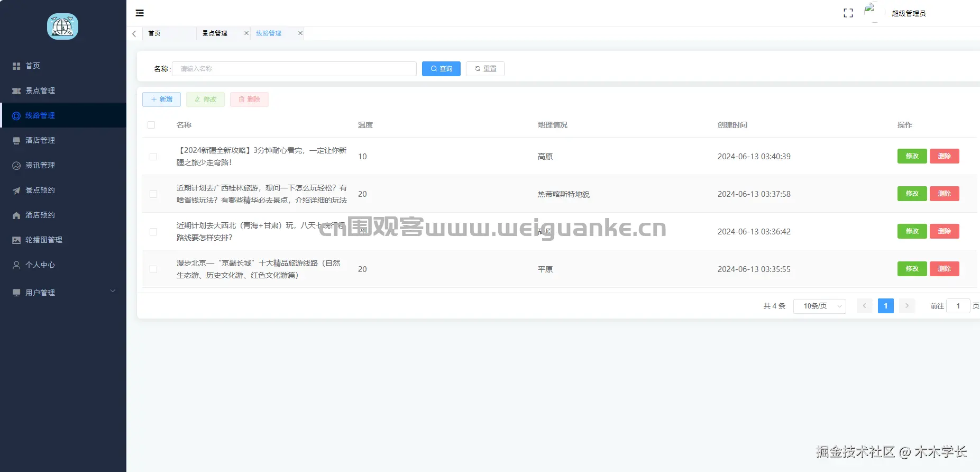Click the next page arrow
This screenshot has height=472, width=980.
click(x=907, y=306)
